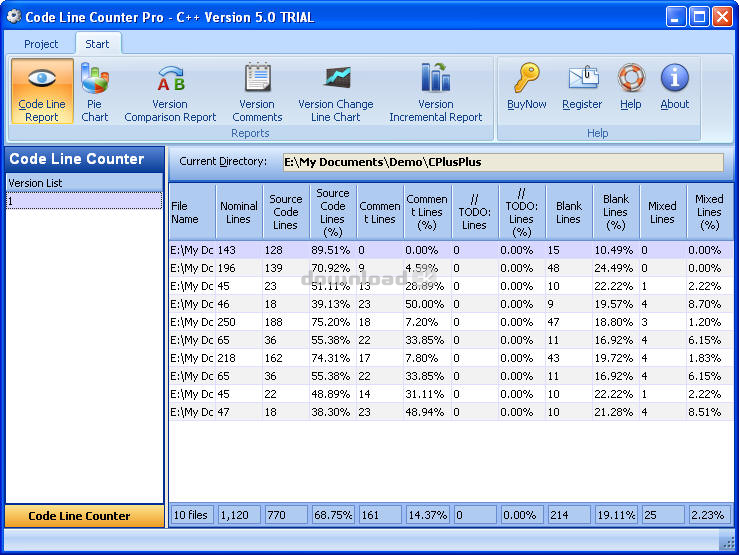The width and height of the screenshot is (739, 555).
Task: Open Help lifebuoy icon
Action: pos(631,87)
